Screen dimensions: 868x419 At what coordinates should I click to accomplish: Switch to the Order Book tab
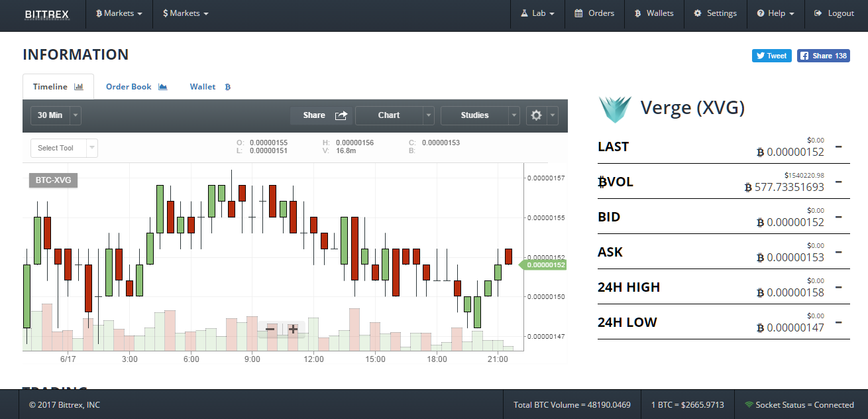pyautogui.click(x=136, y=87)
